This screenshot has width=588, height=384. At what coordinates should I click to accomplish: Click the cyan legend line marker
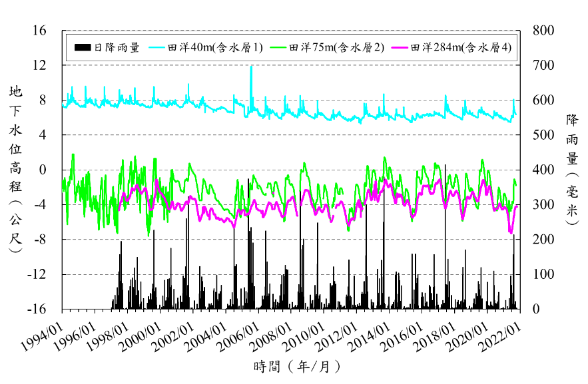pyautogui.click(x=156, y=47)
